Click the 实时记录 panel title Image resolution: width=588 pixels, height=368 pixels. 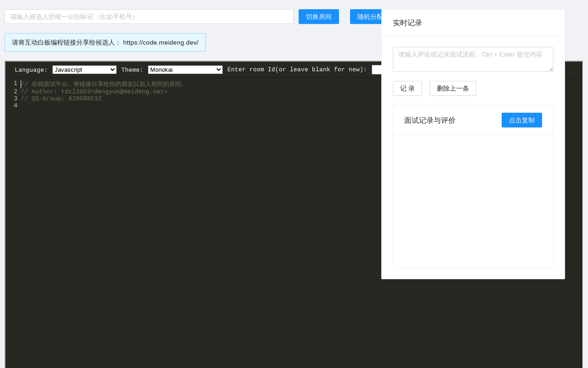click(407, 23)
